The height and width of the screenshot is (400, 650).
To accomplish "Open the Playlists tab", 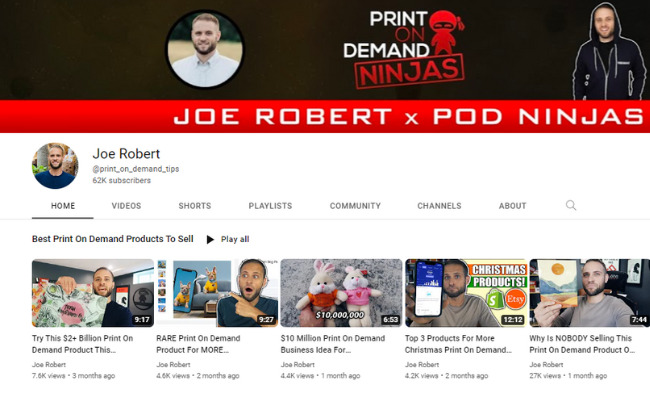I will 270,206.
